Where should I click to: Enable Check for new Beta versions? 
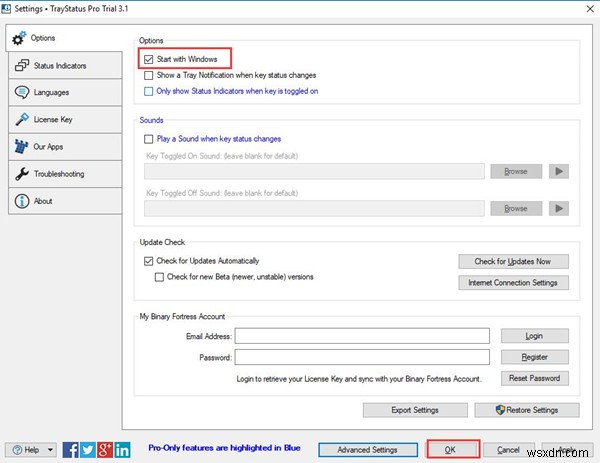point(159,277)
